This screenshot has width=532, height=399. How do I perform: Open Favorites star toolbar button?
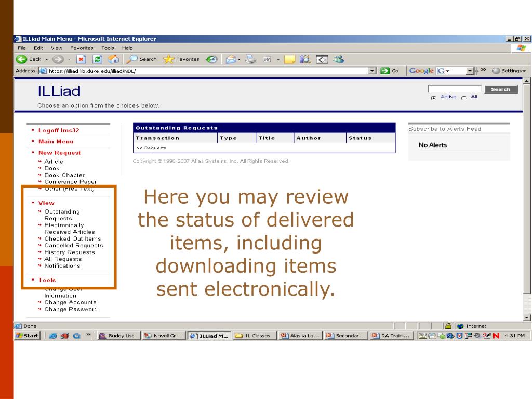(181, 59)
